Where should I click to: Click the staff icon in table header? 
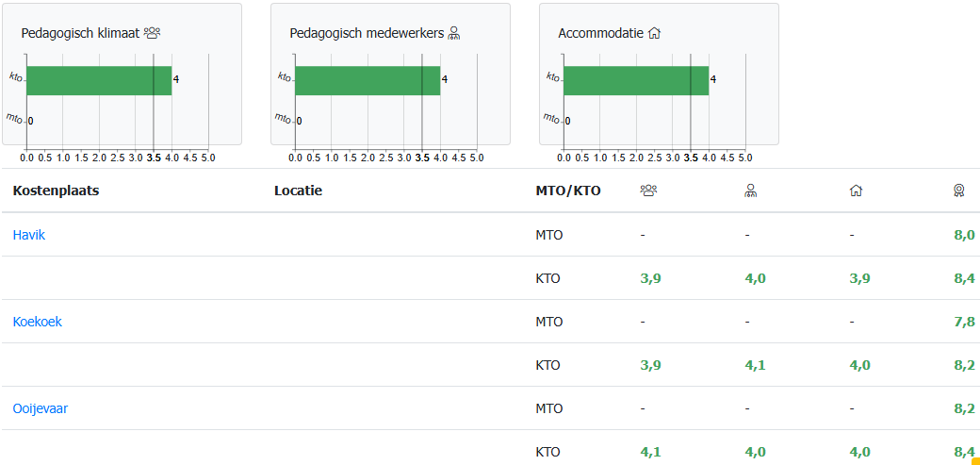(751, 191)
